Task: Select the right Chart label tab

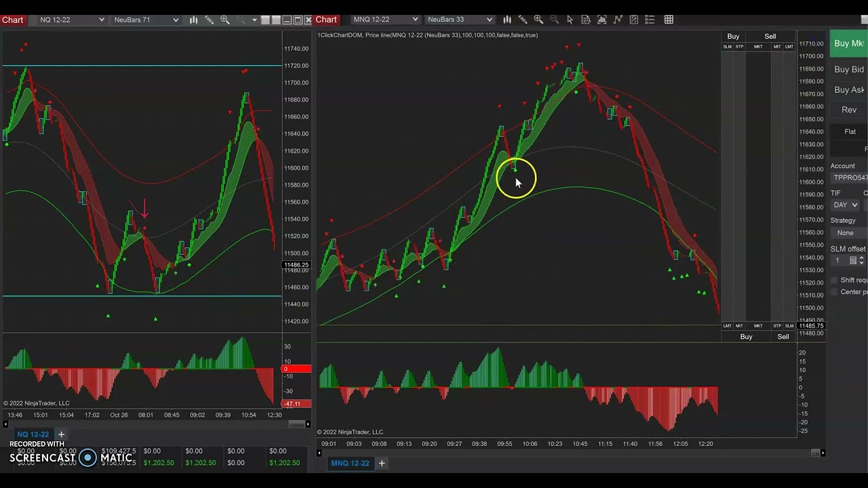Action: [x=326, y=20]
